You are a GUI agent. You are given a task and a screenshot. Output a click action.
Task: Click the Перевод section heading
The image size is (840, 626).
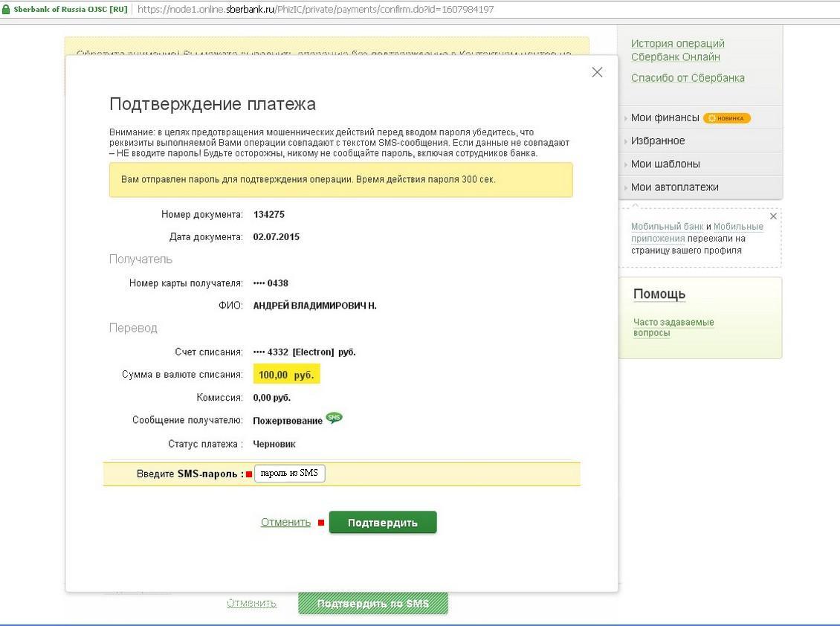click(133, 328)
